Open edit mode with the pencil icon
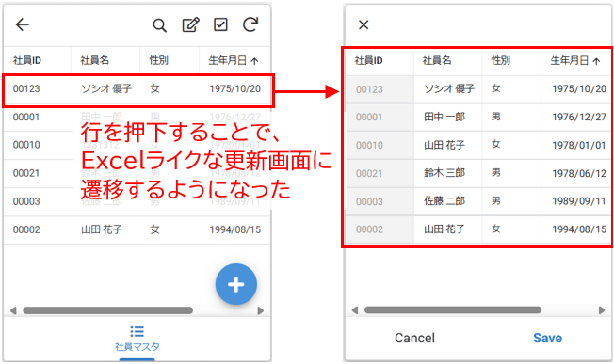Viewport: 614px width, 364px height. point(191,25)
